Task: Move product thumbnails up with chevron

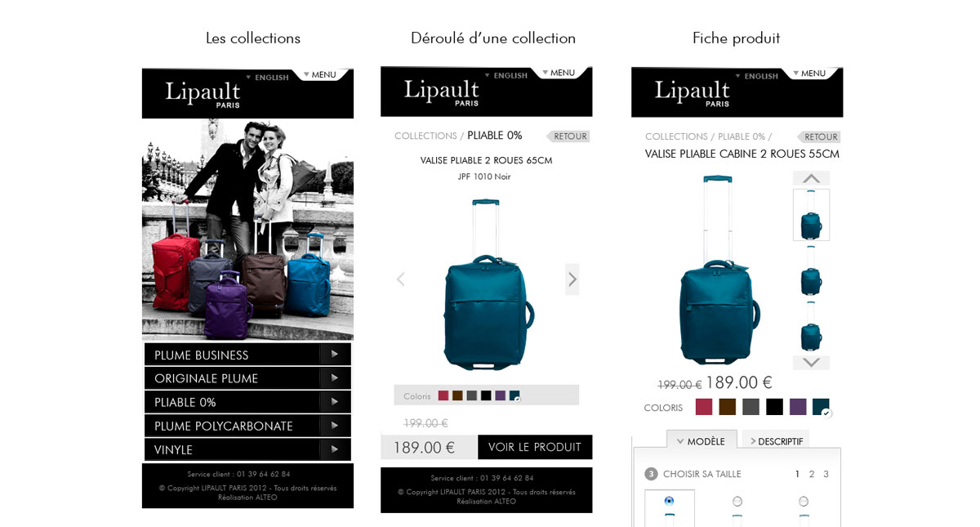Action: (811, 178)
